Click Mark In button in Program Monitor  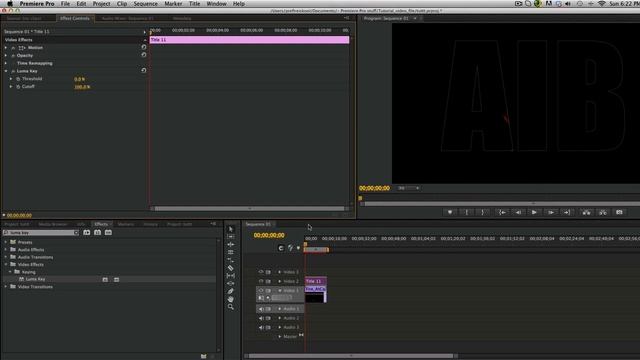467,212
